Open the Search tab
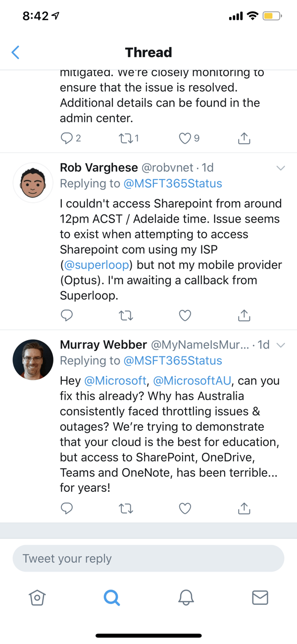This screenshot has width=297, height=644. pos(112,598)
